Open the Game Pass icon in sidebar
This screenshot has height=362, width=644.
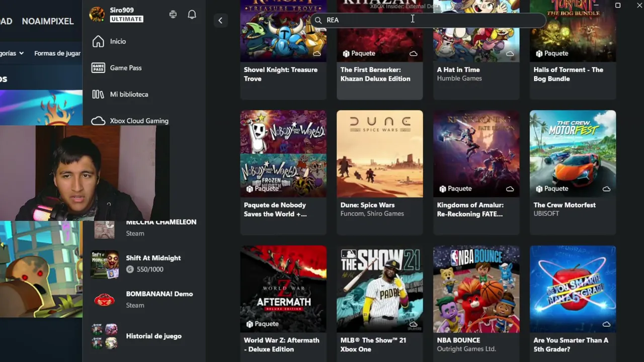pos(98,68)
